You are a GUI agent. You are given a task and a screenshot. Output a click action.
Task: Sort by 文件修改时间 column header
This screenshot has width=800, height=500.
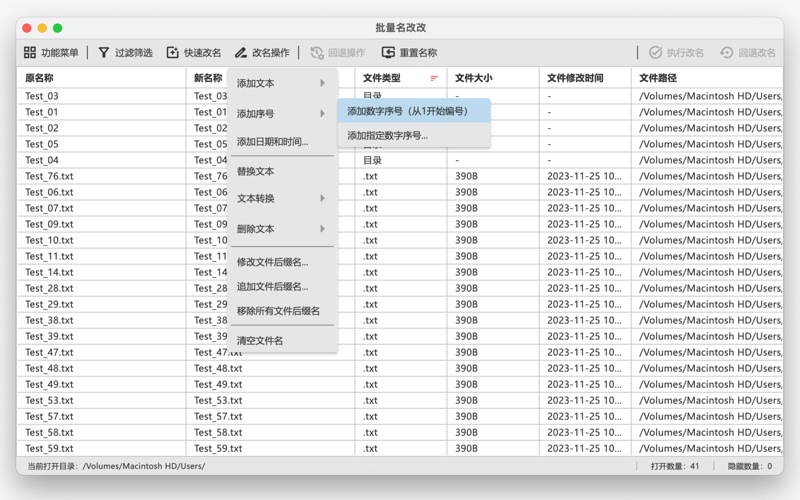[x=575, y=78]
